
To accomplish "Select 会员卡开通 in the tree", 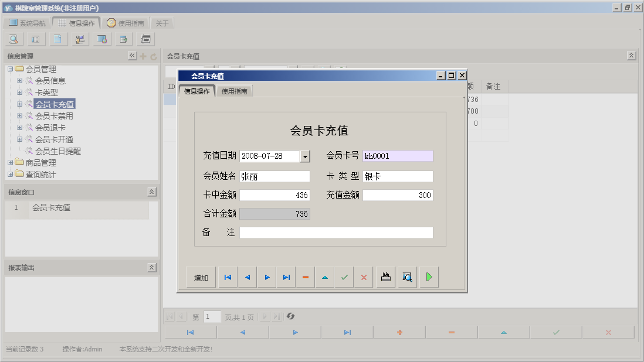I will [x=56, y=139].
